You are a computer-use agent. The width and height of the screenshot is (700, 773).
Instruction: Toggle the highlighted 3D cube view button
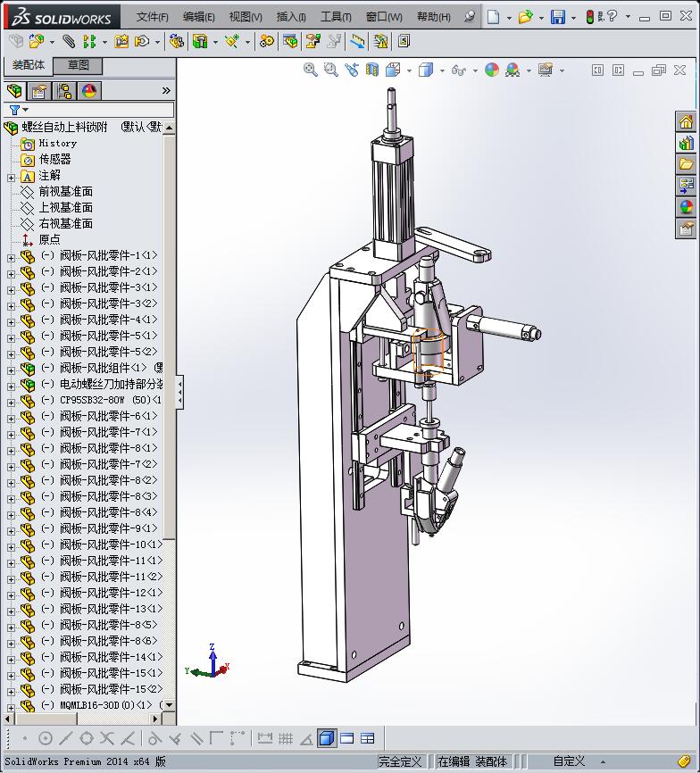click(x=326, y=738)
